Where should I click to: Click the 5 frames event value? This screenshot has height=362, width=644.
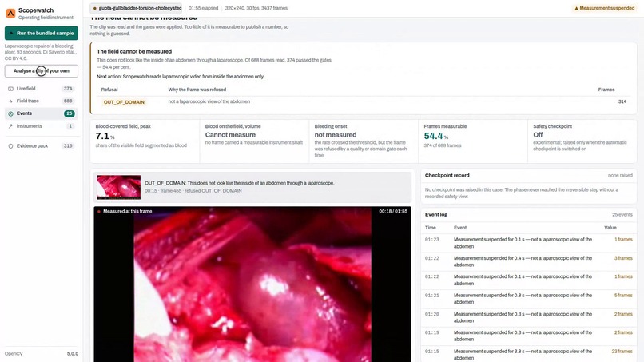[623, 296]
